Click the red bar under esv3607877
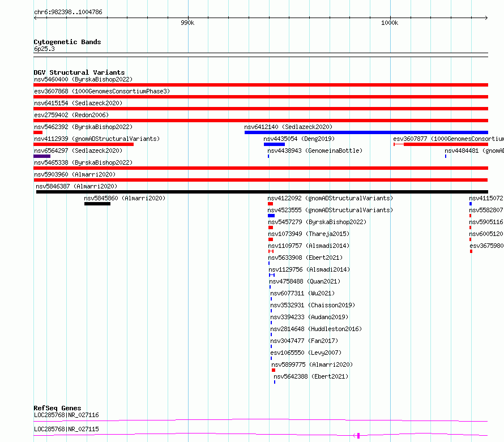 (x=446, y=144)
